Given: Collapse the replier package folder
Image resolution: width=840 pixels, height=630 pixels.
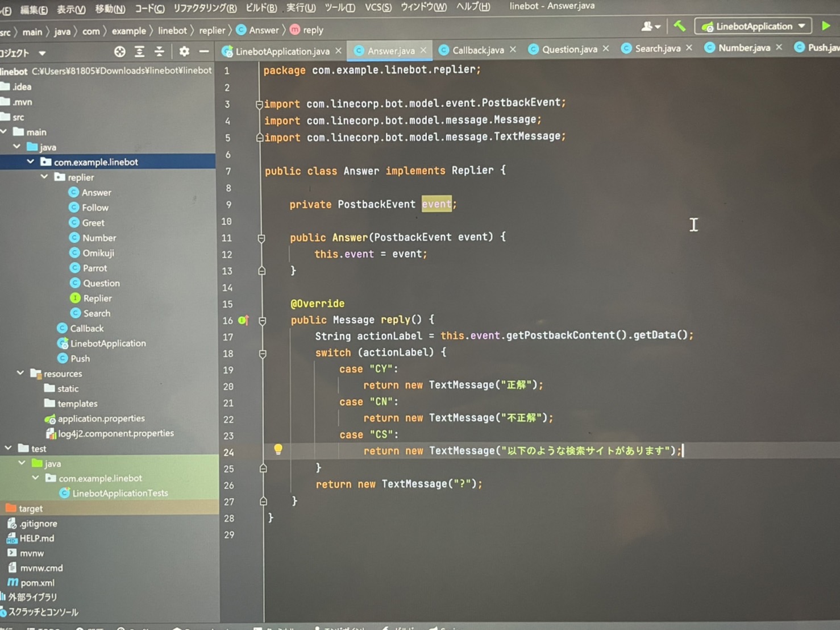Looking at the screenshot, I should tap(44, 177).
